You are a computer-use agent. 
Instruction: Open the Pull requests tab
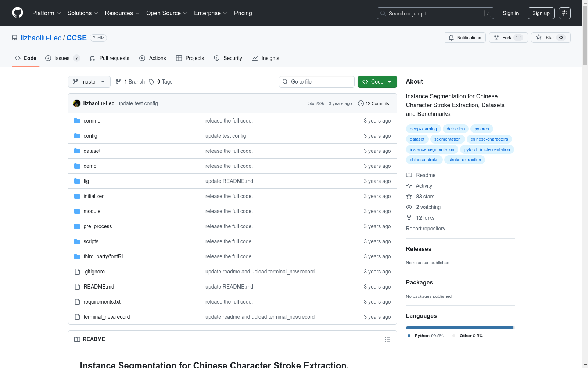(110, 58)
